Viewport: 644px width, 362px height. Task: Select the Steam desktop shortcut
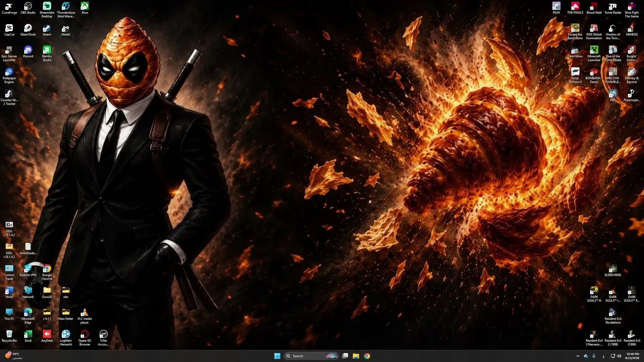(47, 31)
